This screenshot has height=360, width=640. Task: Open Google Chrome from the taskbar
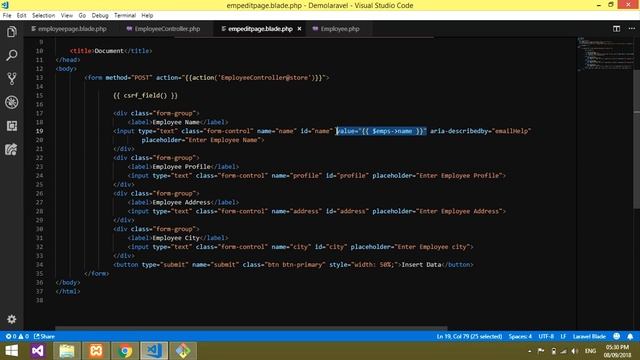[125, 351]
